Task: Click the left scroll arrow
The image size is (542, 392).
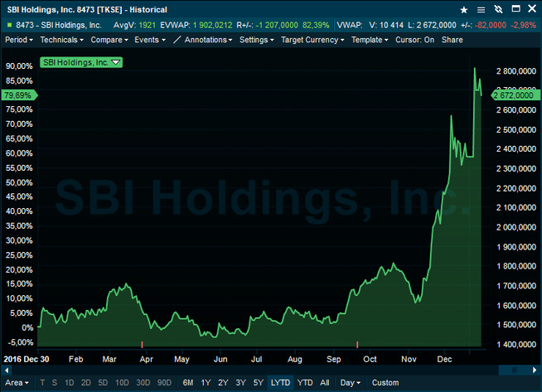Action: click(x=7, y=370)
